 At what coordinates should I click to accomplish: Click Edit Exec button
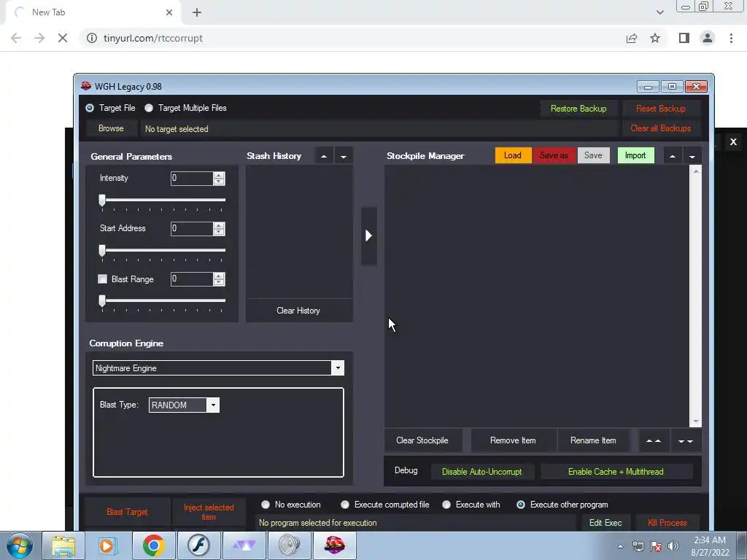605,523
